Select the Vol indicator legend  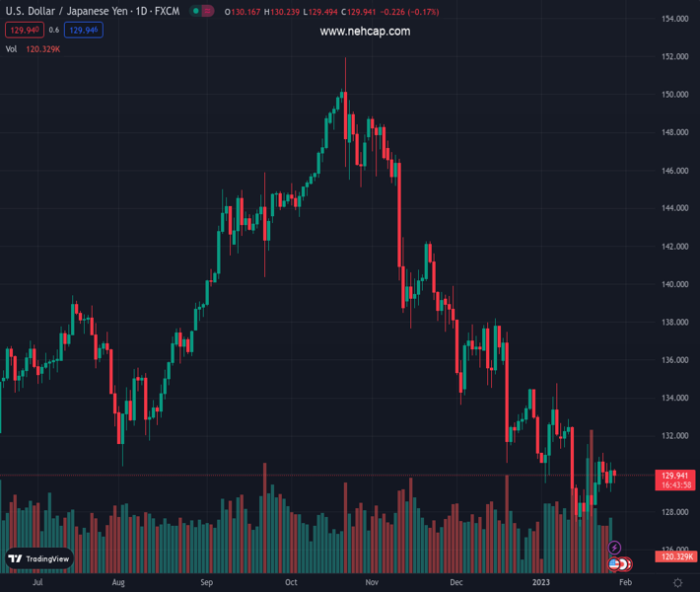point(11,48)
